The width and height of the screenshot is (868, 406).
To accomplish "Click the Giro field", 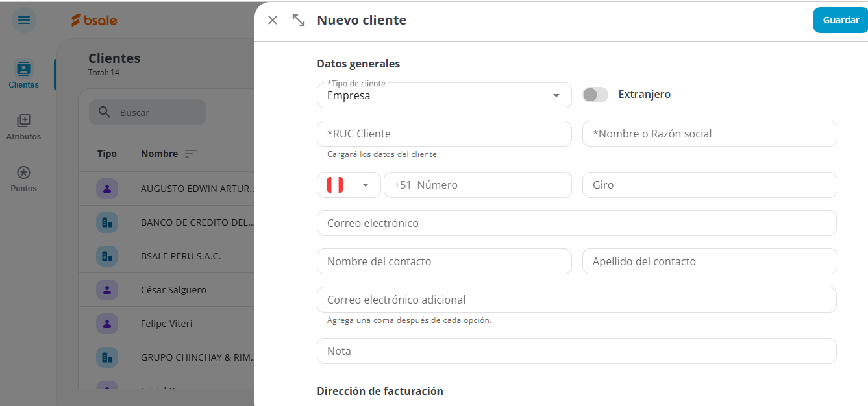I will (x=710, y=185).
